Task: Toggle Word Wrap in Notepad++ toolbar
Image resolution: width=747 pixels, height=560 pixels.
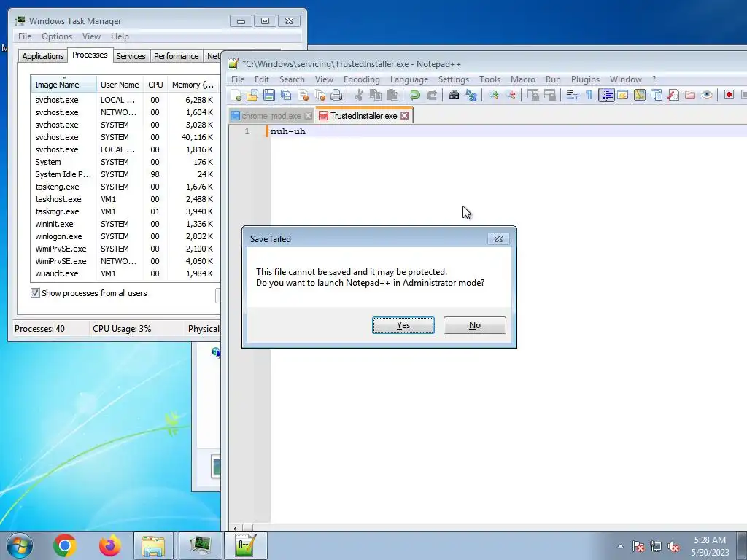Action: coord(572,96)
